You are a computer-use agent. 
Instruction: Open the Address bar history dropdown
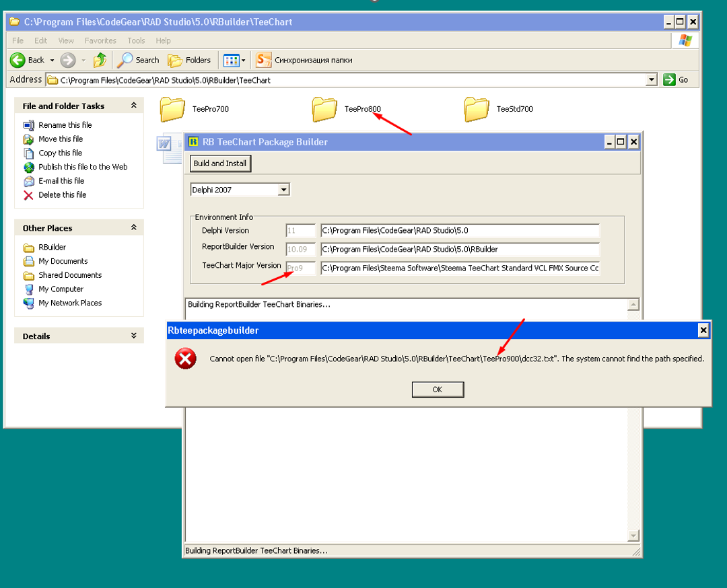(652, 79)
